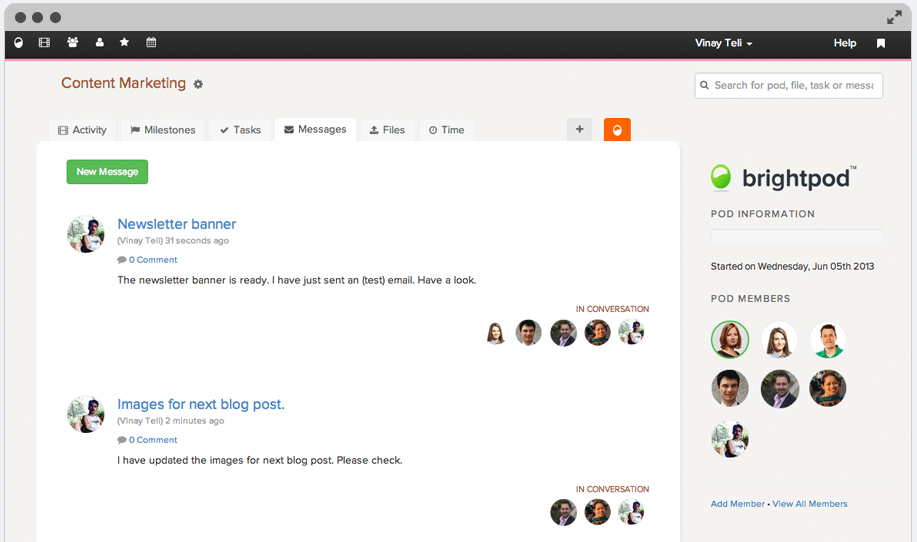This screenshot has width=917, height=542.
Task: Click the orange pod button beside tabs
Action: tap(617, 130)
